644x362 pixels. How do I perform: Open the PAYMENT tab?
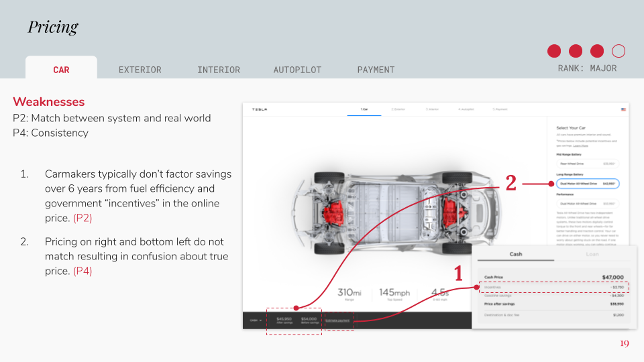pyautogui.click(x=376, y=70)
